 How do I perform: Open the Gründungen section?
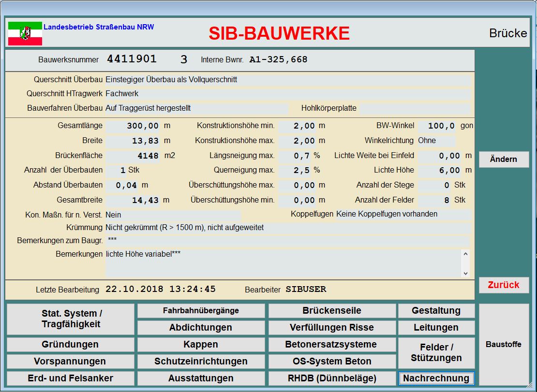click(71, 345)
